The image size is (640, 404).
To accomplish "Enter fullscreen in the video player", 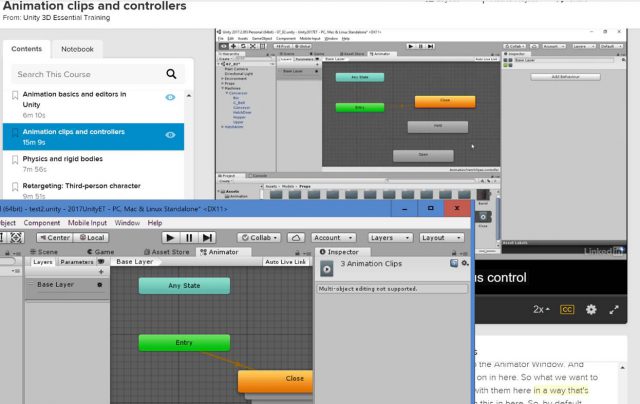I will point(614,310).
